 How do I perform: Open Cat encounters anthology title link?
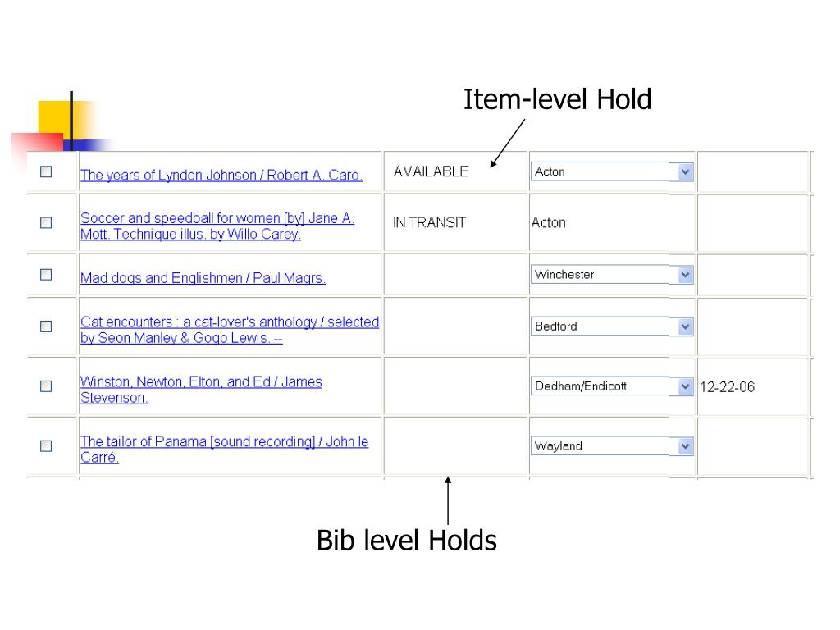point(230,330)
